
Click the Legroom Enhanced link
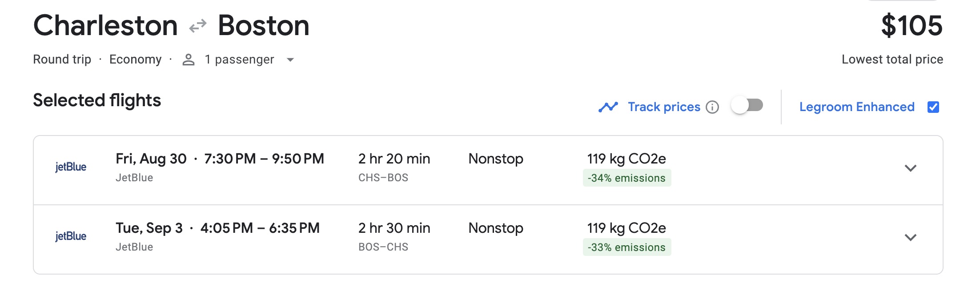(x=857, y=107)
